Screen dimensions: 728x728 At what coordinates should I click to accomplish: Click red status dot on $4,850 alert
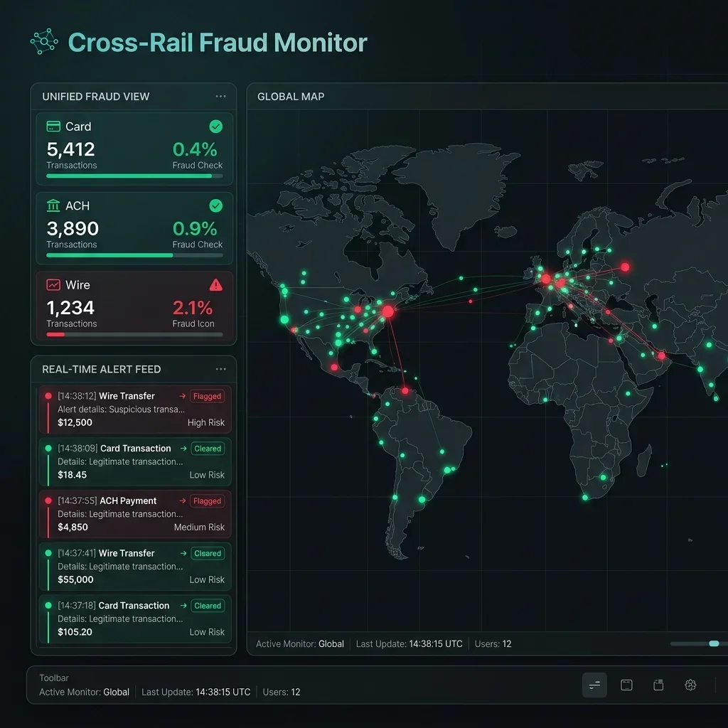(x=48, y=501)
